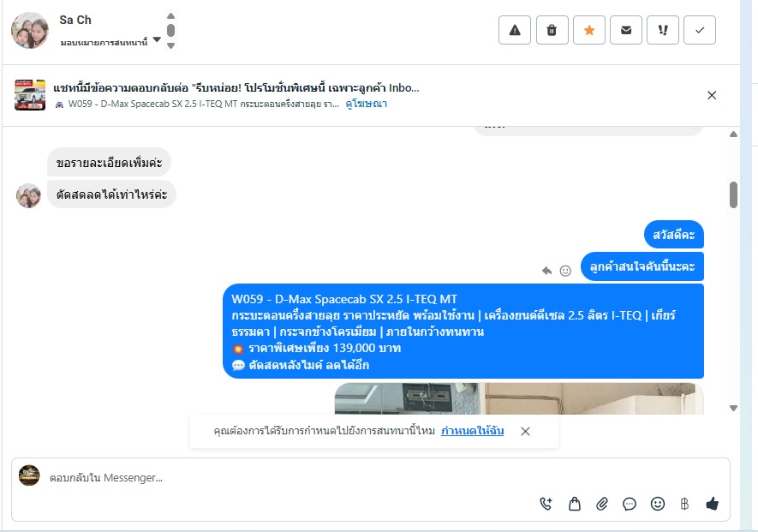
Task: Mark conversation done with checkmark button
Action: point(700,30)
